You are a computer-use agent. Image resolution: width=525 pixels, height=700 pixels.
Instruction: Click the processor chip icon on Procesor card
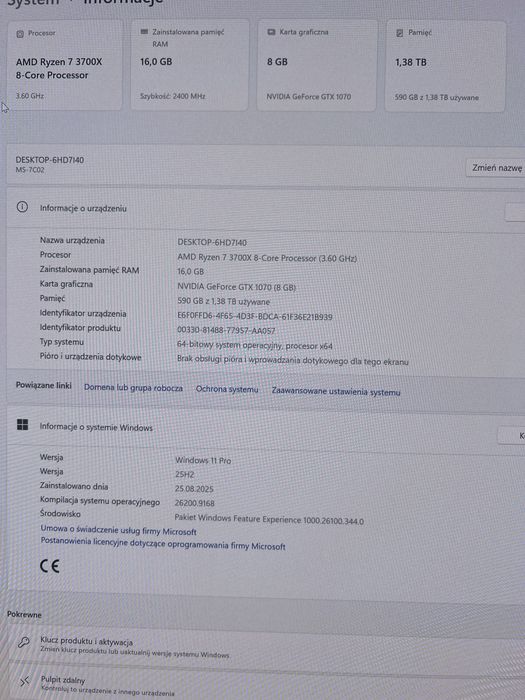point(20,33)
